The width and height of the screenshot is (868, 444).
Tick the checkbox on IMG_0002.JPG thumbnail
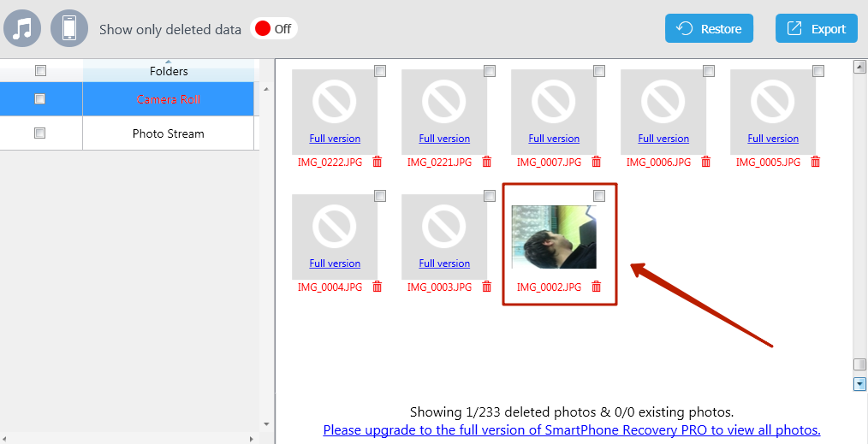pos(599,196)
